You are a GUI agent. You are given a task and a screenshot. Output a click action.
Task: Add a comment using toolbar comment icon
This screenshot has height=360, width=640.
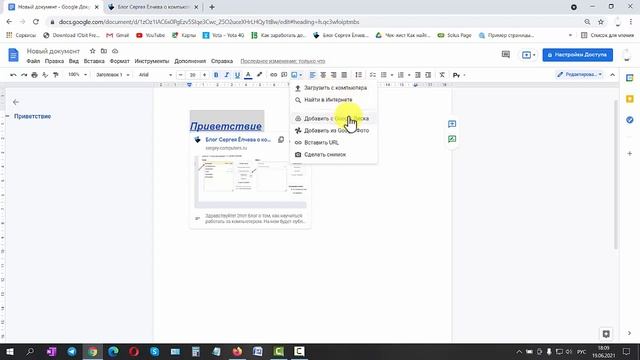284,75
